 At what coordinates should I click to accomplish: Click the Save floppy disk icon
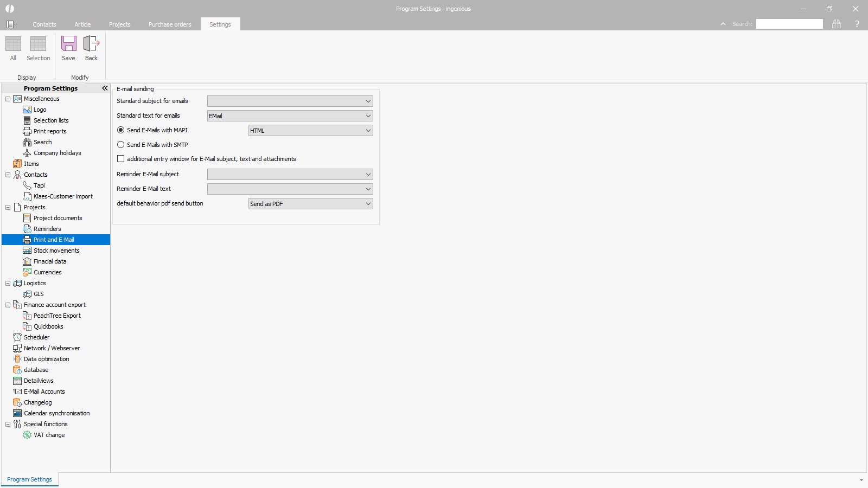(68, 44)
